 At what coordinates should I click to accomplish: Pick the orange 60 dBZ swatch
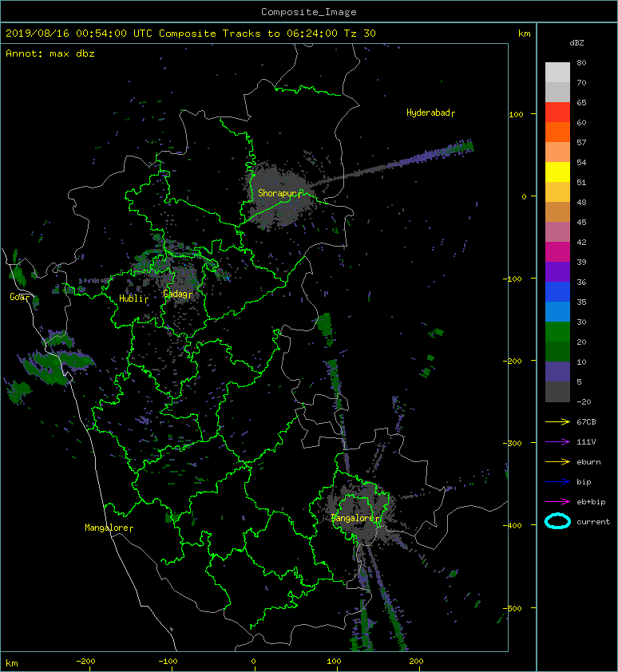click(x=557, y=132)
